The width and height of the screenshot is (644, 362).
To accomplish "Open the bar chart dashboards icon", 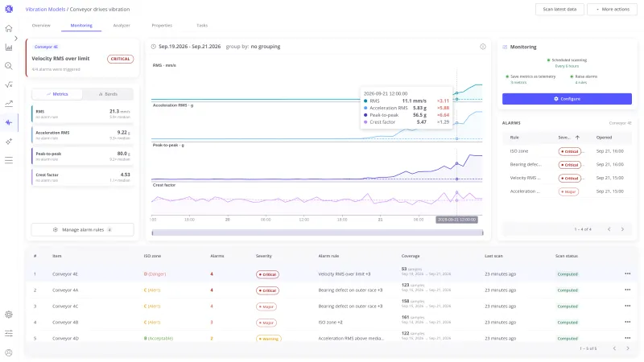I will pyautogui.click(x=9, y=47).
